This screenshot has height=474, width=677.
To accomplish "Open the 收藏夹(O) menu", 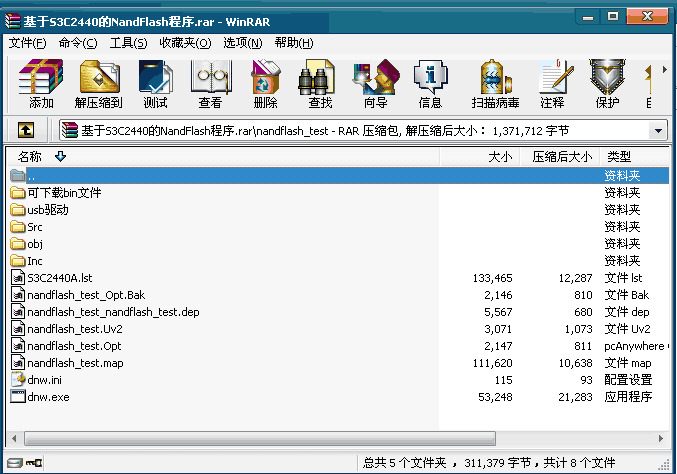I will (x=185, y=43).
